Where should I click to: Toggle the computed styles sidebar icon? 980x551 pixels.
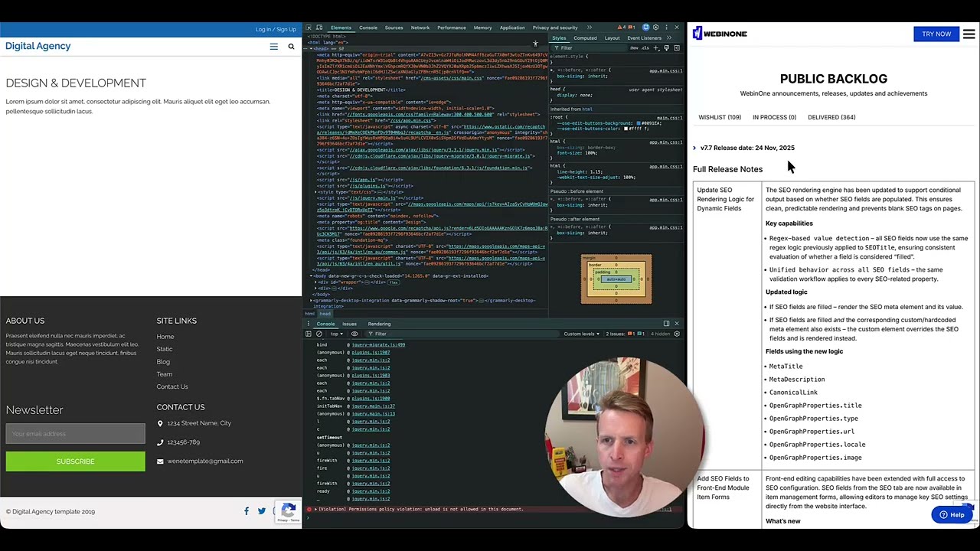point(677,47)
